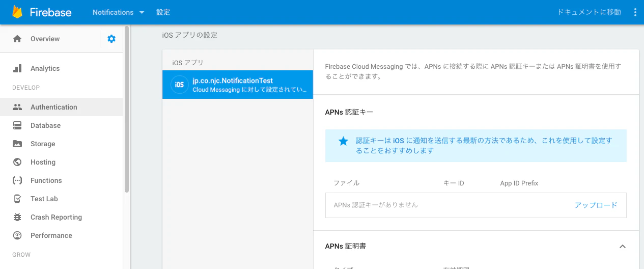Click the Firebase Cloud Messaging description paragraph
Screen dimensions: 644x269
[473, 72]
